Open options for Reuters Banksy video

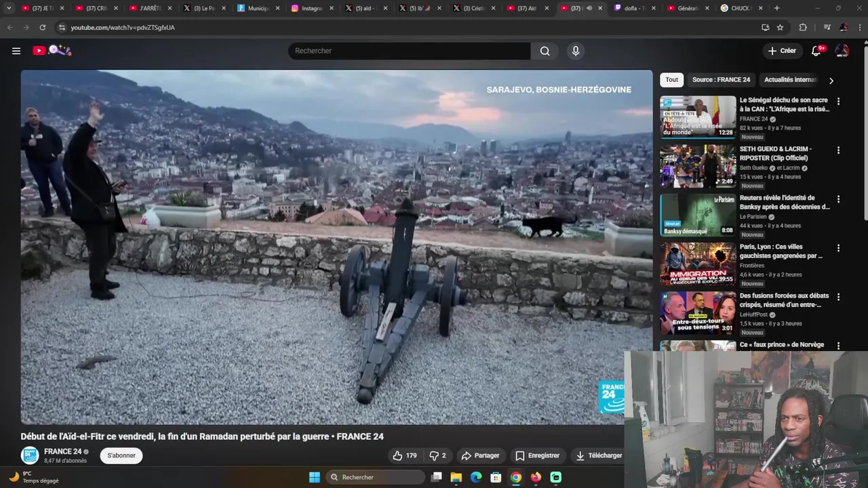[838, 199]
